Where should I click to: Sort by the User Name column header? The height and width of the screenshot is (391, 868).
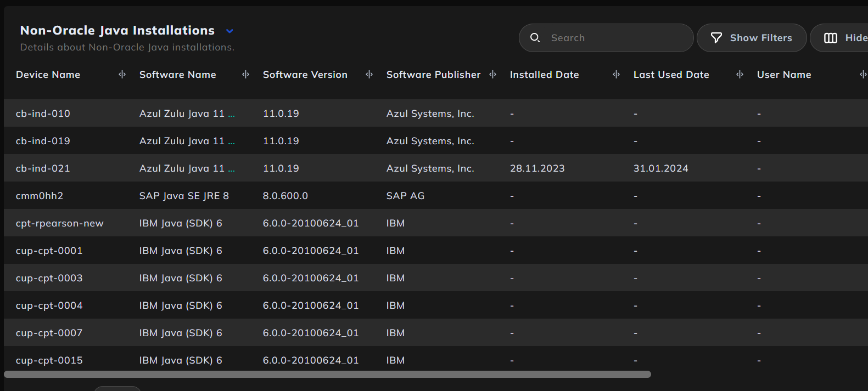[x=784, y=75]
